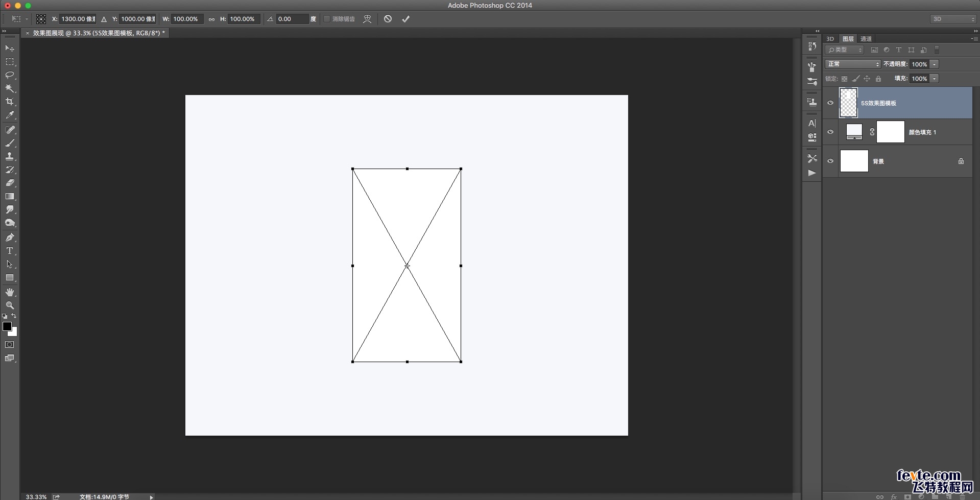Select the Eyedropper tool
980x500 pixels.
(10, 115)
